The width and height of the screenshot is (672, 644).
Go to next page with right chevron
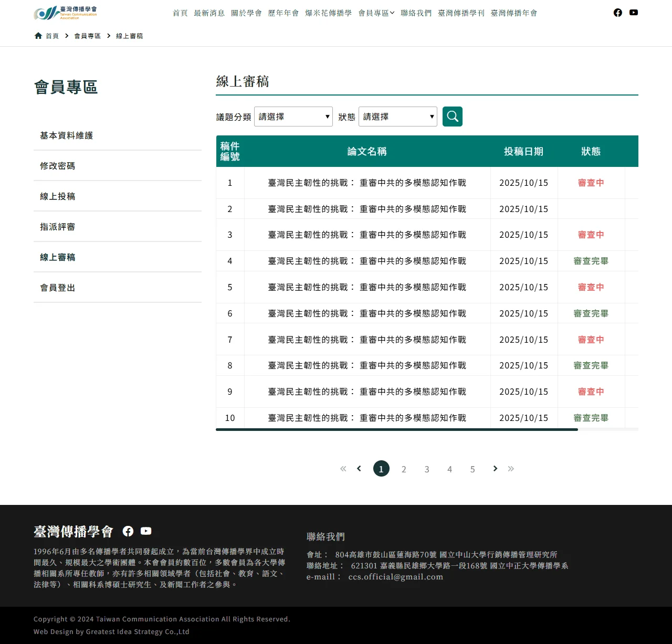click(x=495, y=468)
